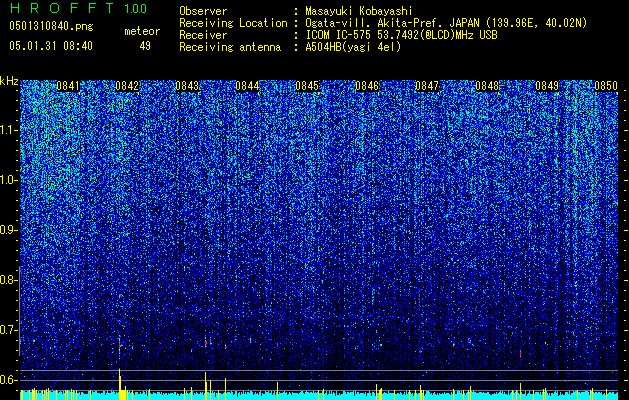Click the 'Observer' field label
629x400 pixels.
click(x=203, y=11)
